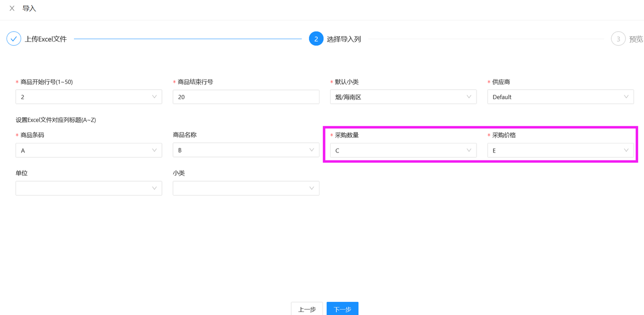Image resolution: width=644 pixels, height=315 pixels.
Task: Open the 供应商 dropdown showing Default
Action: point(560,97)
